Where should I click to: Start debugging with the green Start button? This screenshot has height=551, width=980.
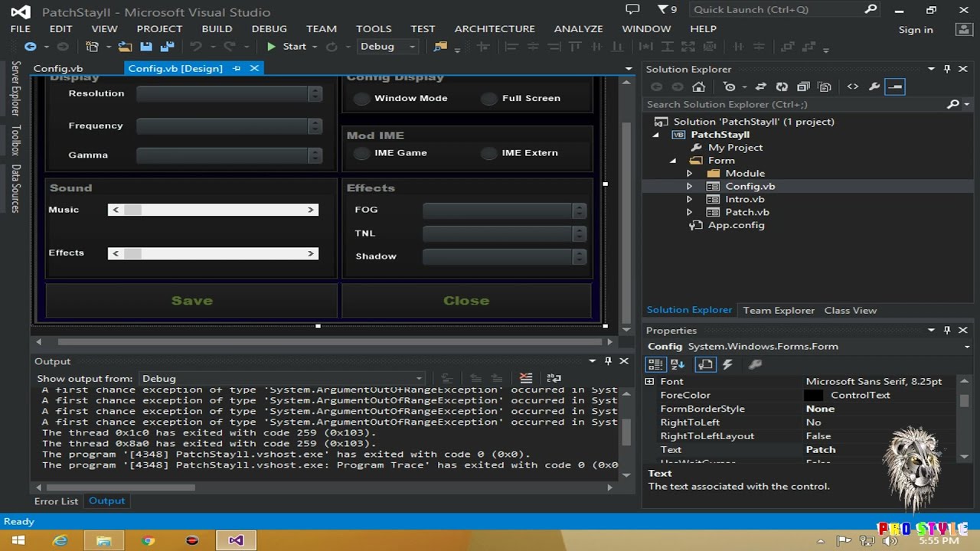pos(287,47)
